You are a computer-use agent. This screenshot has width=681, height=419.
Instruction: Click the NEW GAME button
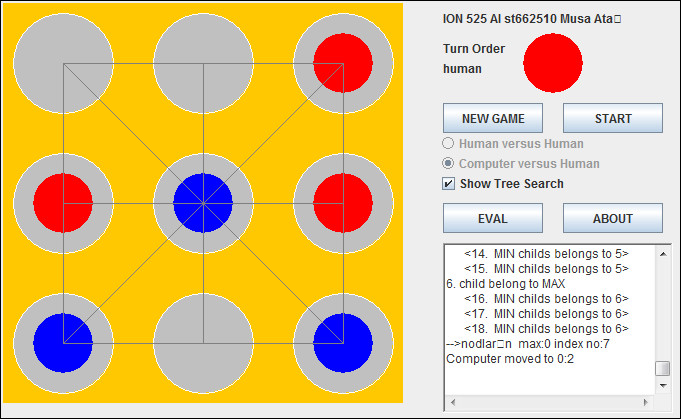[x=493, y=118]
